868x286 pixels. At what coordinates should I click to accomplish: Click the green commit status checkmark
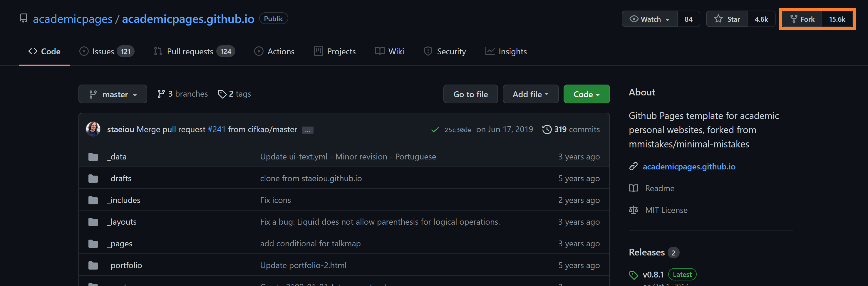click(x=435, y=130)
